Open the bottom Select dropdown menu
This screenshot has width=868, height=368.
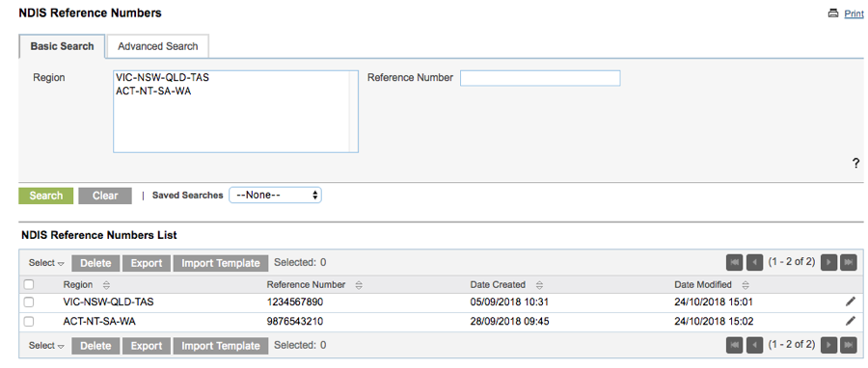46,346
